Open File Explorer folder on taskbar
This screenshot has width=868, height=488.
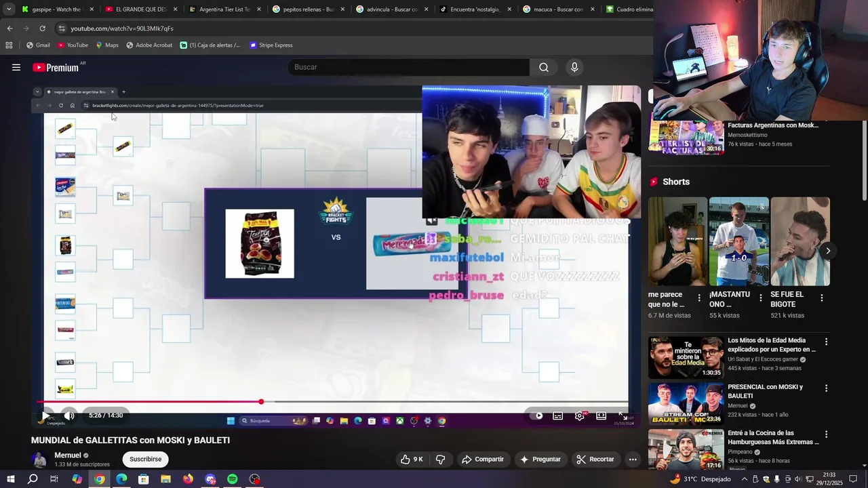tap(166, 479)
